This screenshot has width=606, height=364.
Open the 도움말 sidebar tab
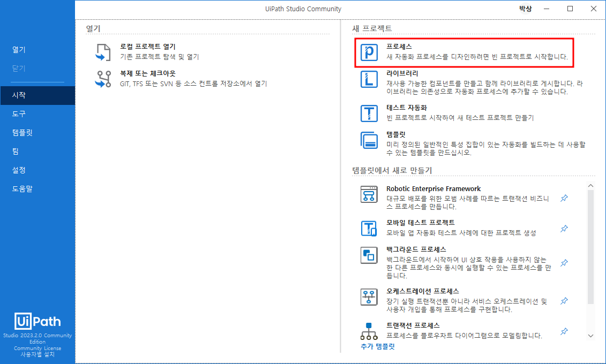(x=38, y=189)
